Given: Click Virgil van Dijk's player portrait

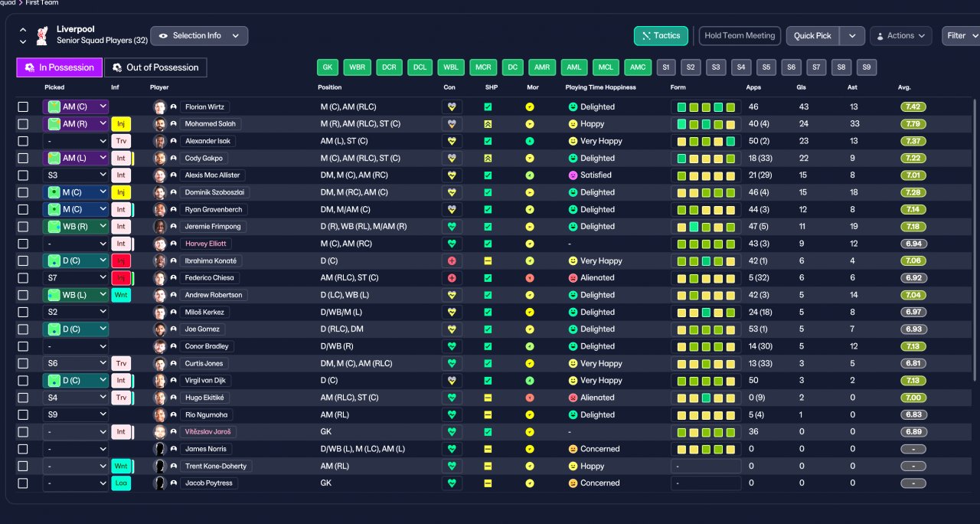Looking at the screenshot, I should click(x=160, y=381).
